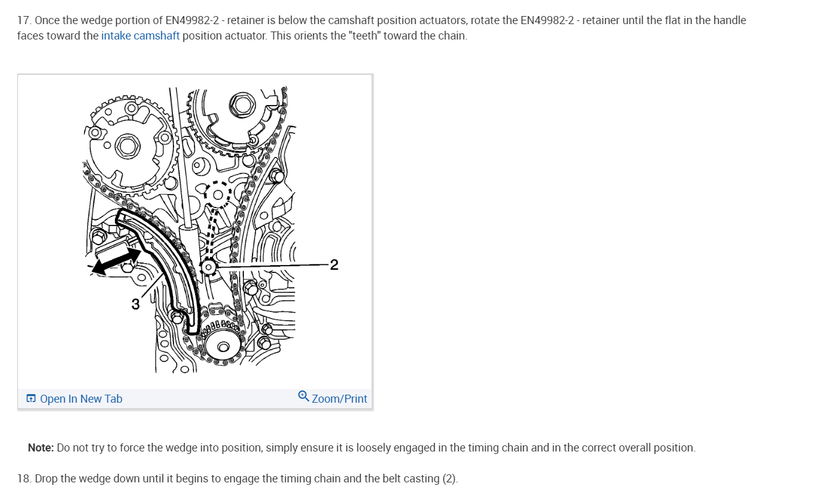Image resolution: width=817 pixels, height=504 pixels.
Task: Click the black double-headed arrow in the diagram
Action: pyautogui.click(x=114, y=260)
